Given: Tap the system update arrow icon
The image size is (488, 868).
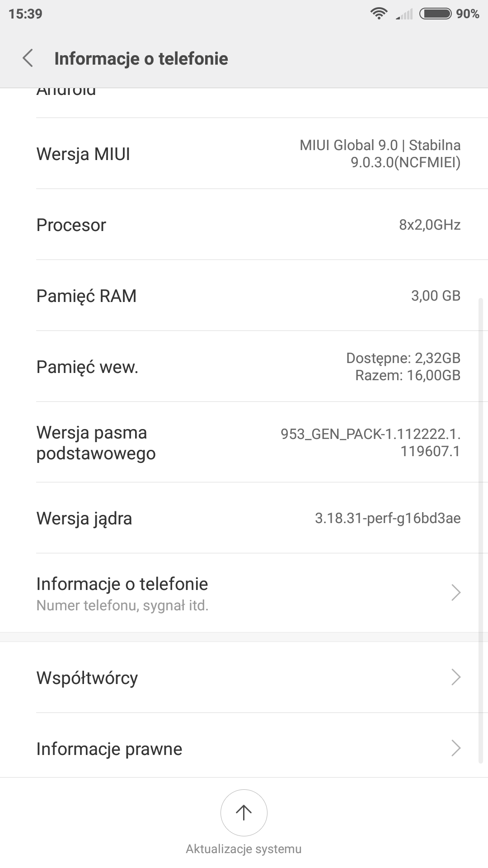Looking at the screenshot, I should click(244, 812).
